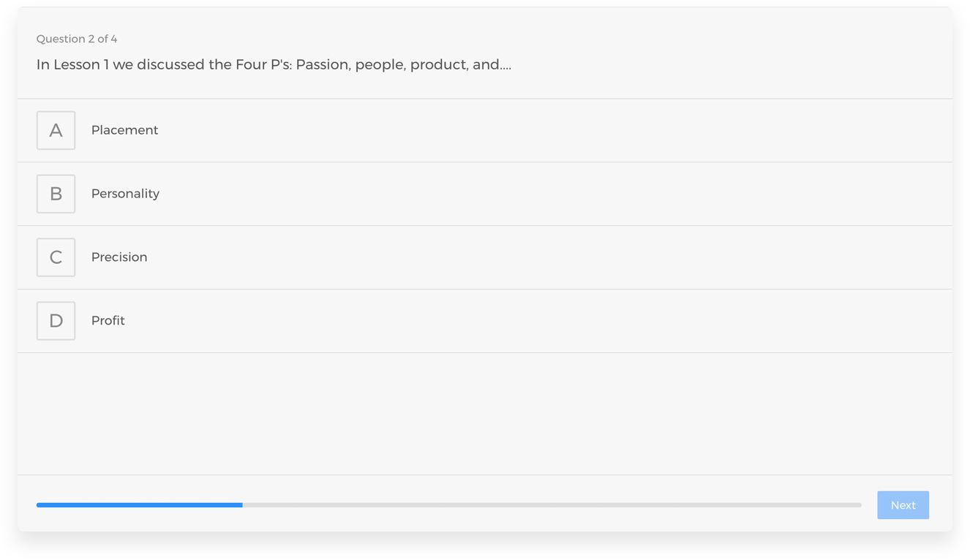The width and height of the screenshot is (970, 560).
Task: Click the word "product" in the question
Action: tap(439, 64)
